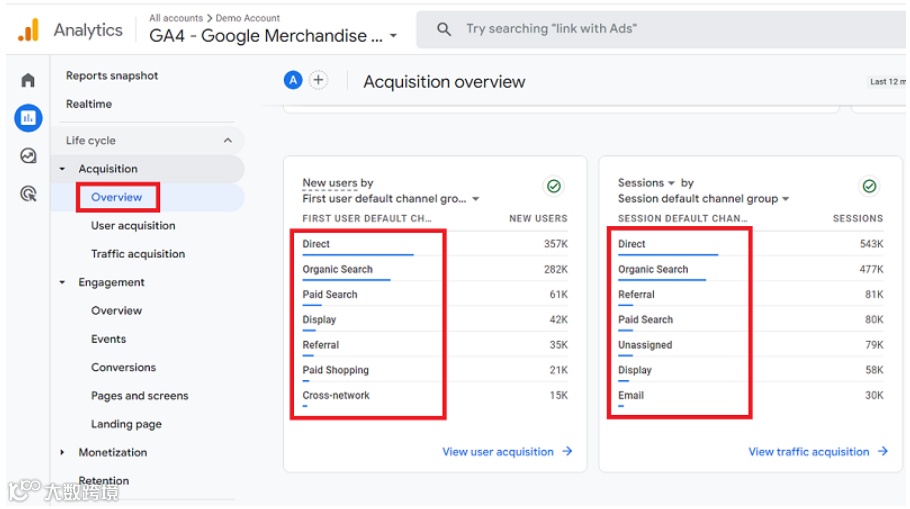910x509 pixels.
Task: Click the green check on Sessions card
Action: [869, 186]
